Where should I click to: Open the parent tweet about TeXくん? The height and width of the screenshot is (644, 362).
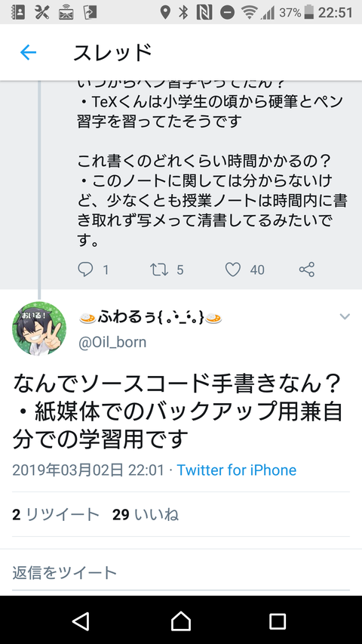coord(211,165)
